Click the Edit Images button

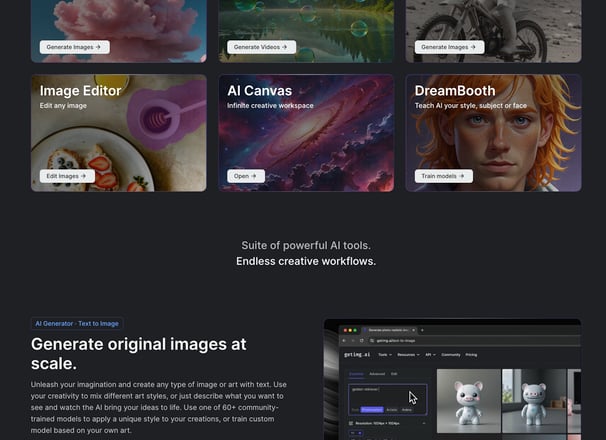[67, 176]
